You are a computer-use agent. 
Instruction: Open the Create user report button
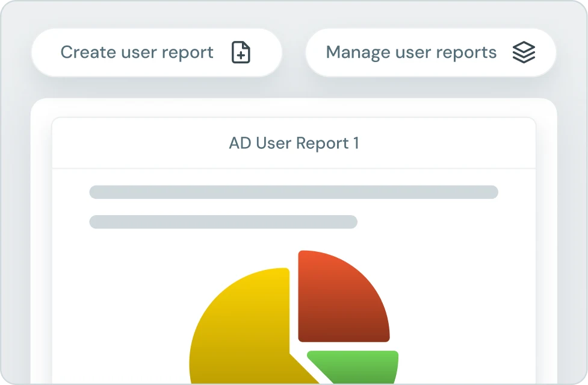tap(156, 52)
